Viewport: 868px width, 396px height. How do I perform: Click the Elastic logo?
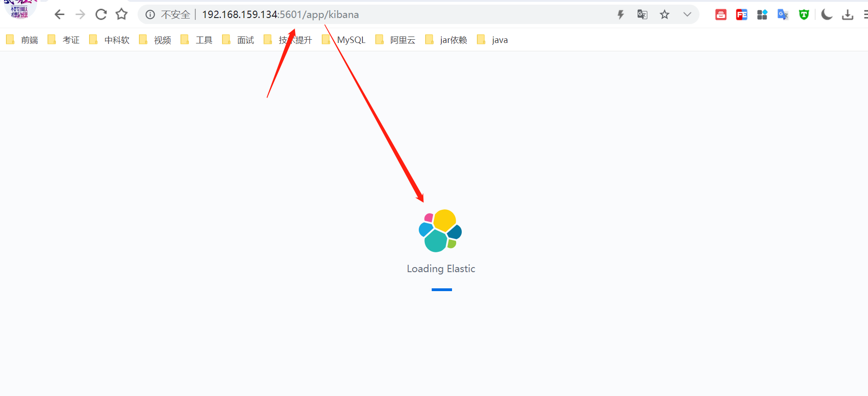[x=440, y=231]
